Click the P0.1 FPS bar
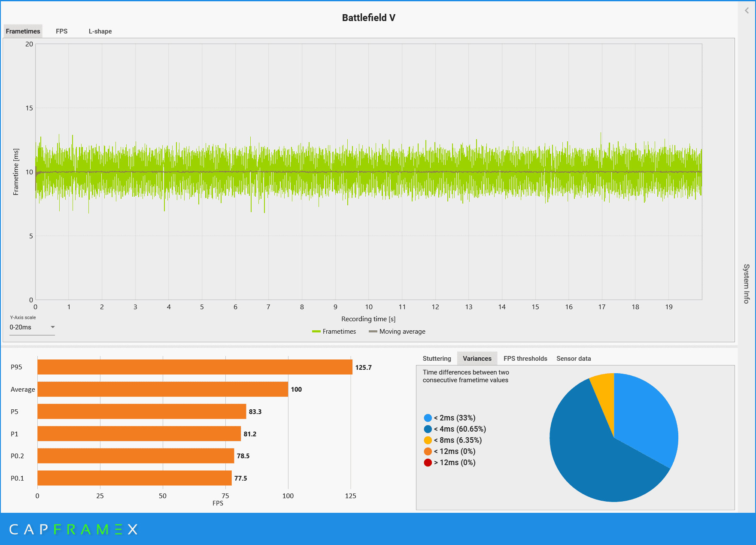The image size is (756, 545). coord(134,478)
